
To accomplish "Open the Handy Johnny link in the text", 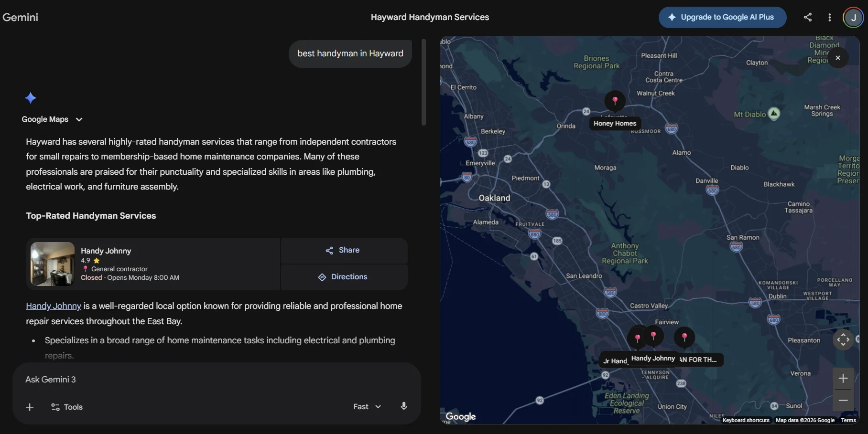I will pyautogui.click(x=53, y=306).
